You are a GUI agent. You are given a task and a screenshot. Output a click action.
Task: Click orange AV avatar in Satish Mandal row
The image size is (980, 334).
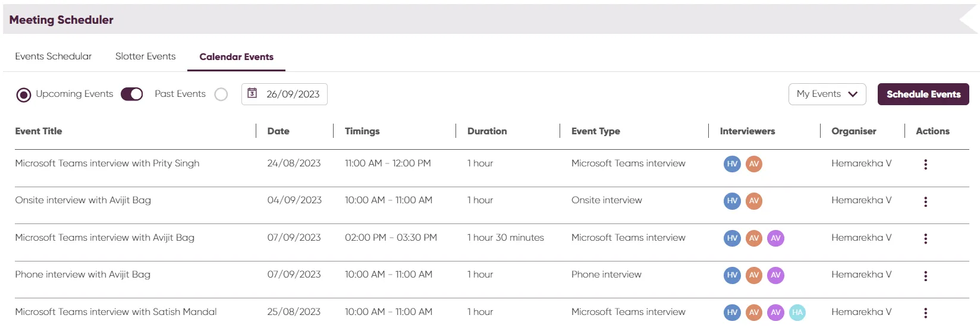(x=754, y=313)
